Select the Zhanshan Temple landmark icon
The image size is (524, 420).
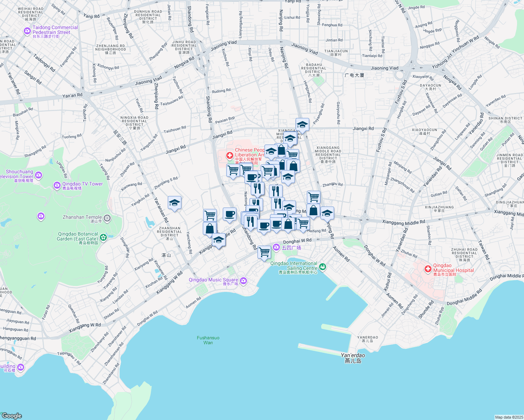click(x=107, y=218)
